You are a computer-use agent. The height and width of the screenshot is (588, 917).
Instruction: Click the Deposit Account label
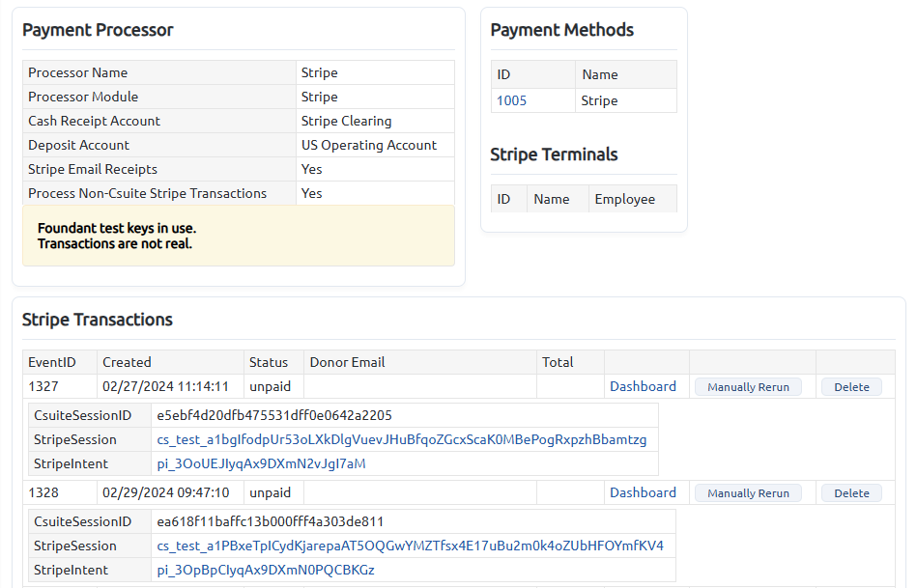[78, 145]
